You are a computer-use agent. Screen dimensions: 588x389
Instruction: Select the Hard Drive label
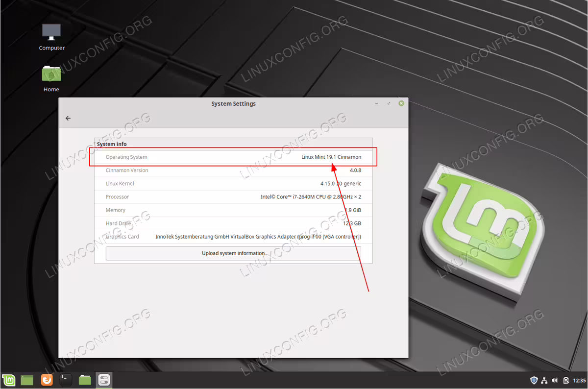pyautogui.click(x=118, y=223)
